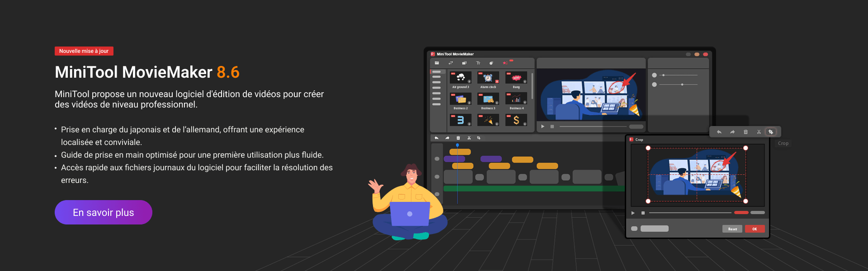Open the Media library tab icon

(437, 63)
